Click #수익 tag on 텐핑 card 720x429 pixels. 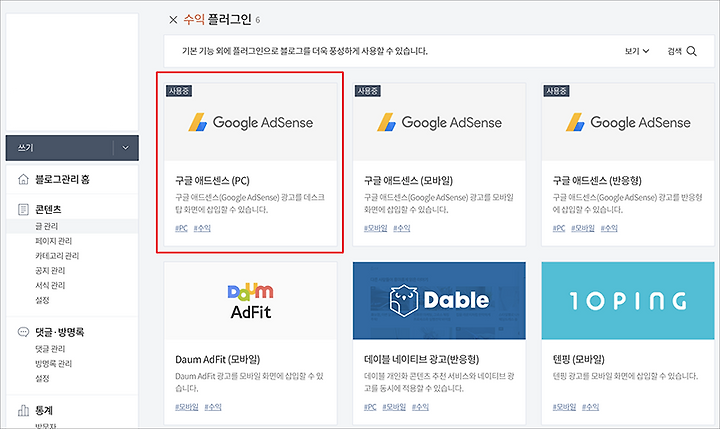tap(591, 406)
